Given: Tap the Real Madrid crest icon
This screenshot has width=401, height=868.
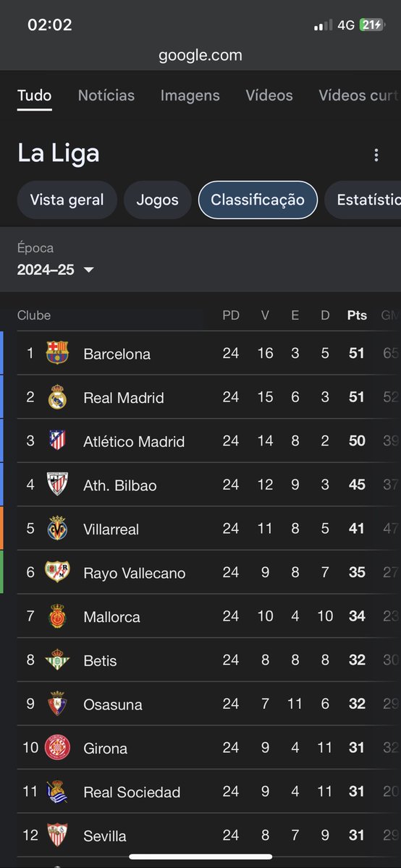Looking at the screenshot, I should [56, 397].
